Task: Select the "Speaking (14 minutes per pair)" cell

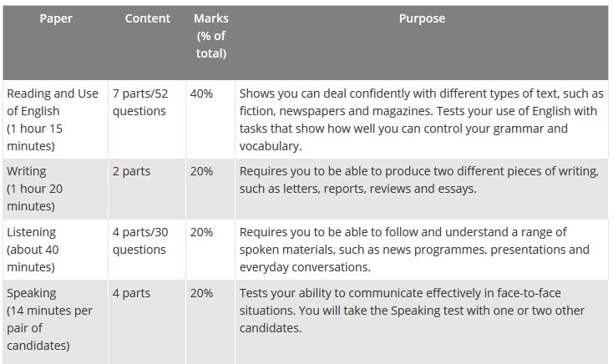Action: tap(51, 320)
